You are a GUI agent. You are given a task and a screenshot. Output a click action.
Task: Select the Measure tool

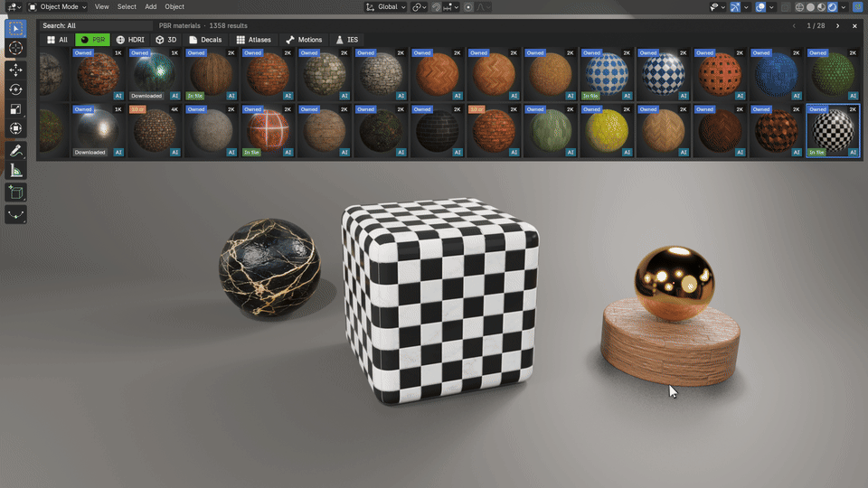click(15, 171)
